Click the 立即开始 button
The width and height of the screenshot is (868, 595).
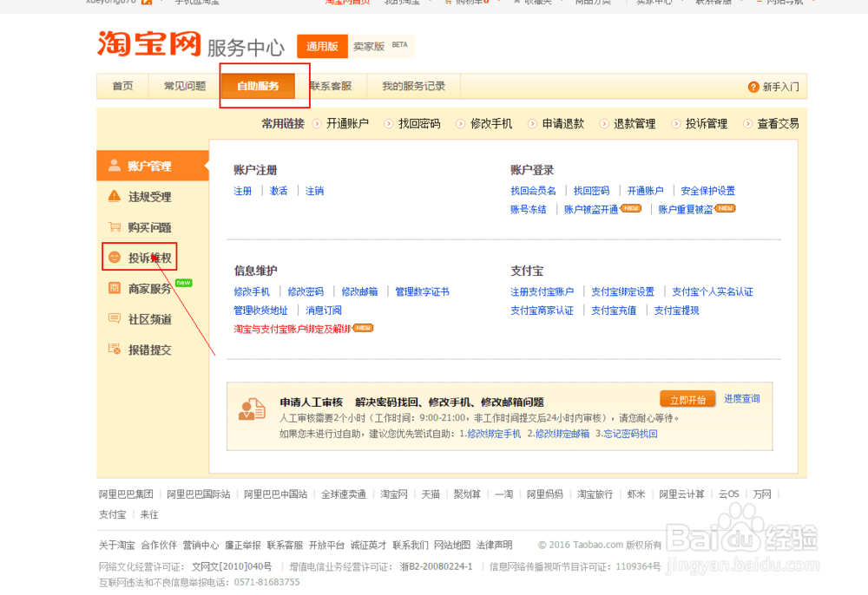tap(687, 398)
